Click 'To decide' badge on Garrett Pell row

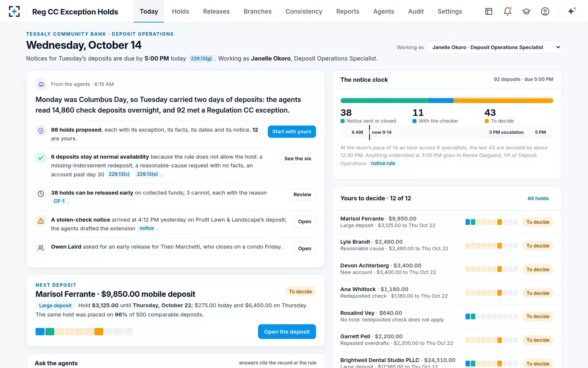[x=538, y=340]
